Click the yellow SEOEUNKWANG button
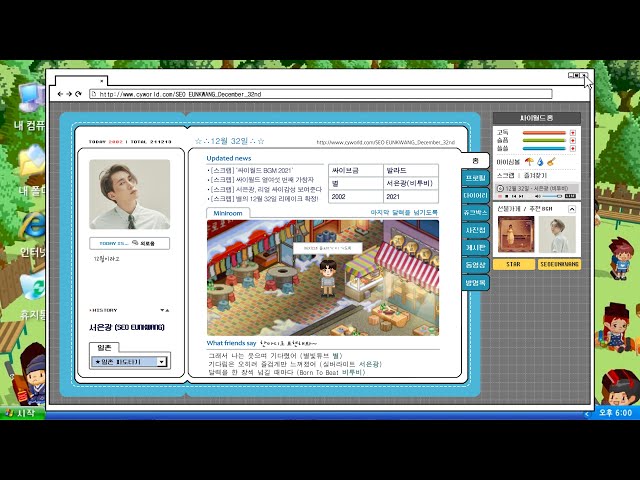The image size is (640, 480). (x=559, y=264)
